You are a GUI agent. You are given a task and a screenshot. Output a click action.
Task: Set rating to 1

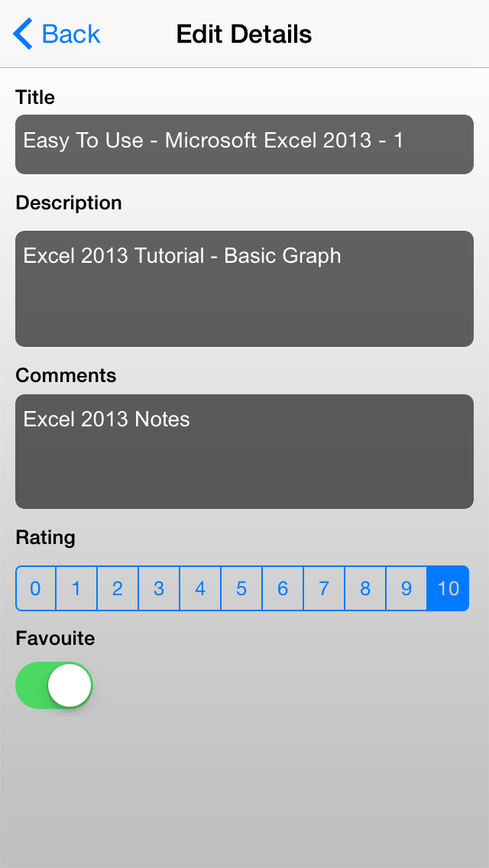(x=76, y=588)
